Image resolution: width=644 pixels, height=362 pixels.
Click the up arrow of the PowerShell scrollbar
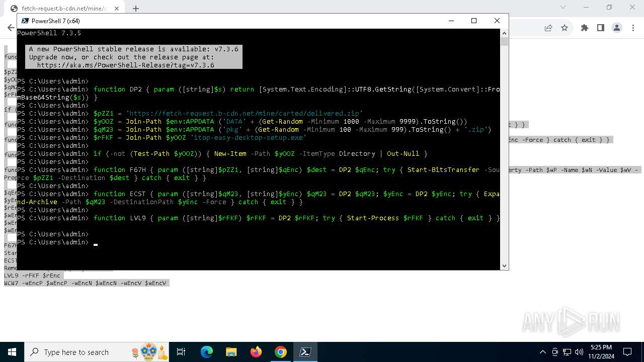pyautogui.click(x=505, y=33)
